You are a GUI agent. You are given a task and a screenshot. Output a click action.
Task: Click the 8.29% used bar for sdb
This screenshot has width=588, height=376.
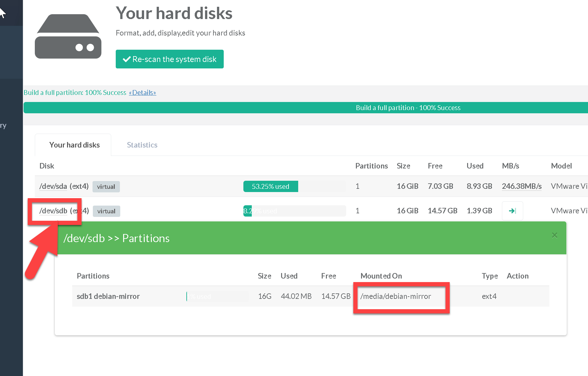pyautogui.click(x=294, y=211)
